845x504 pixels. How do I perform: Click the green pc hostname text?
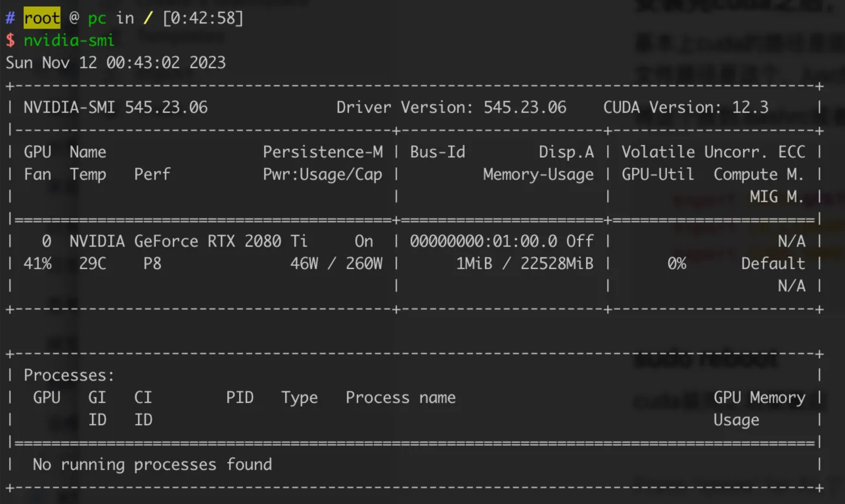click(97, 18)
